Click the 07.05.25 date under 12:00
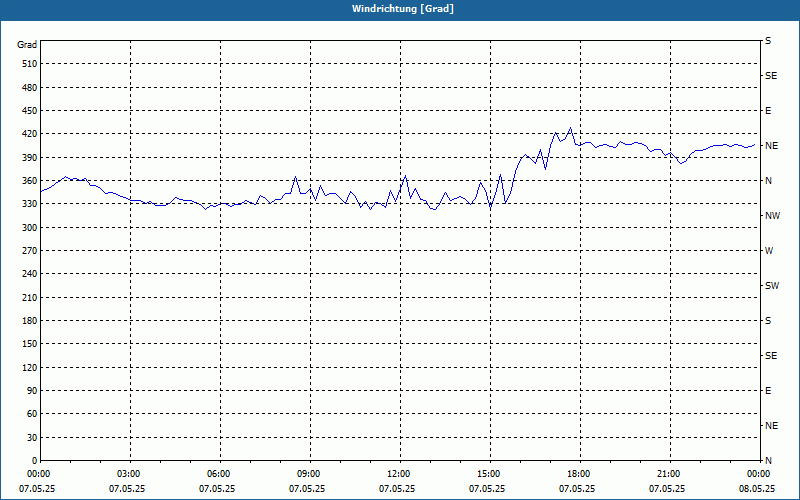The width and height of the screenshot is (800, 500). (396, 489)
